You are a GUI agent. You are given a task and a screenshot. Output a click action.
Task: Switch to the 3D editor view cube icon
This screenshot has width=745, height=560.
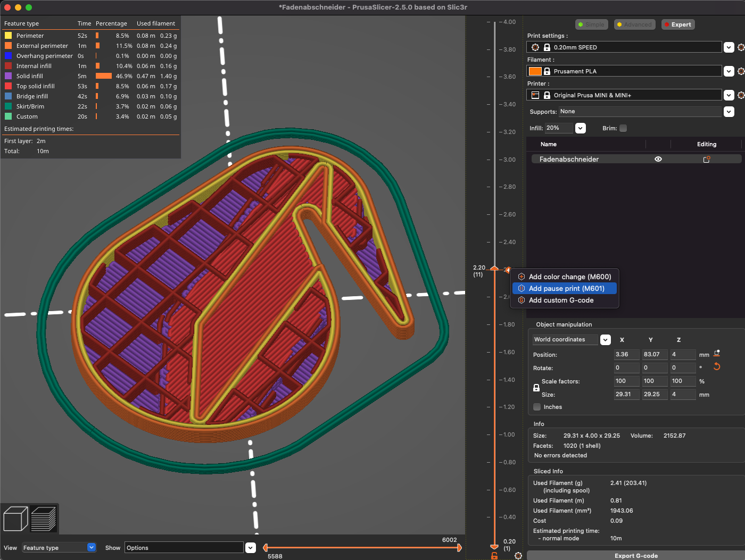coord(15,518)
